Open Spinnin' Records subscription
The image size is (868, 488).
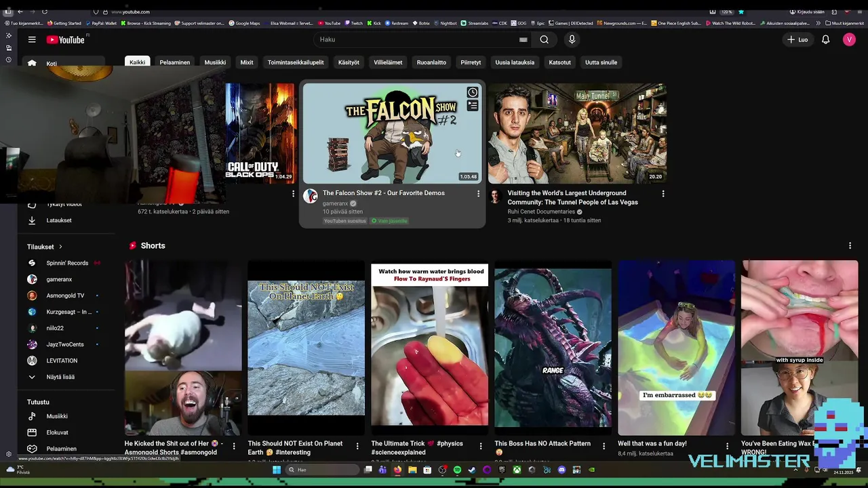click(x=66, y=263)
